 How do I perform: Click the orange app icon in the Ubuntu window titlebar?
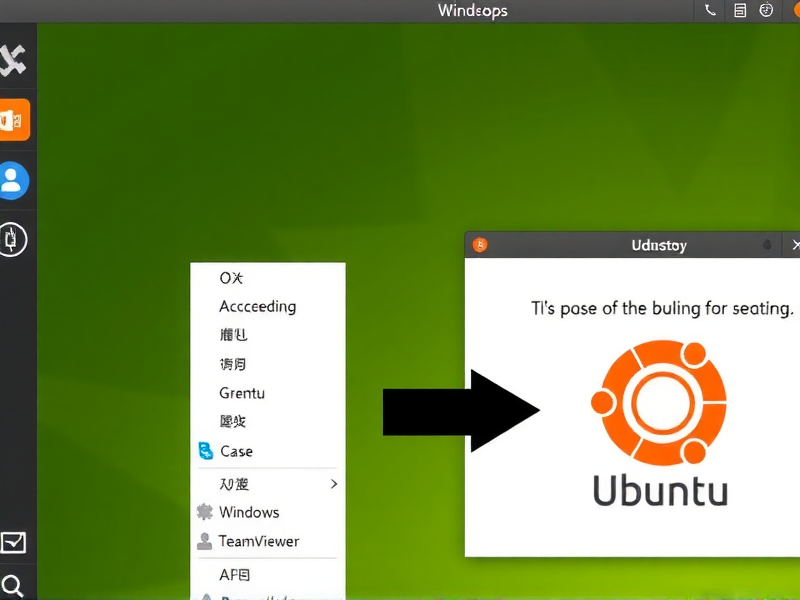[x=478, y=244]
